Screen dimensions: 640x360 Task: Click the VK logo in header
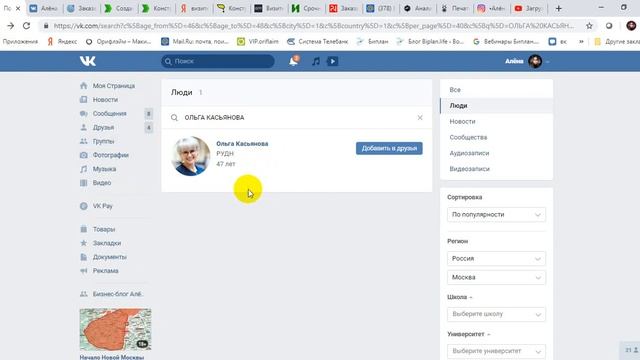(87, 61)
